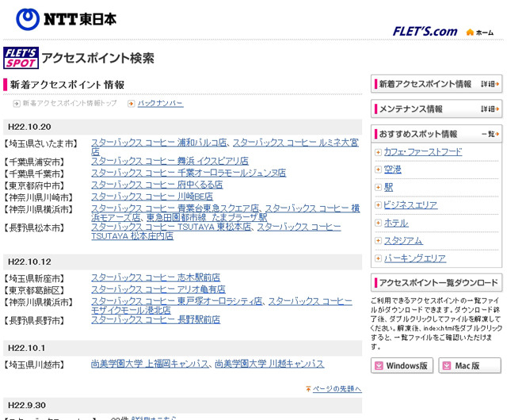Image resolution: width=507 pixels, height=420 pixels.
Task: Click the H22.10.12 date heading
Action: (29, 262)
